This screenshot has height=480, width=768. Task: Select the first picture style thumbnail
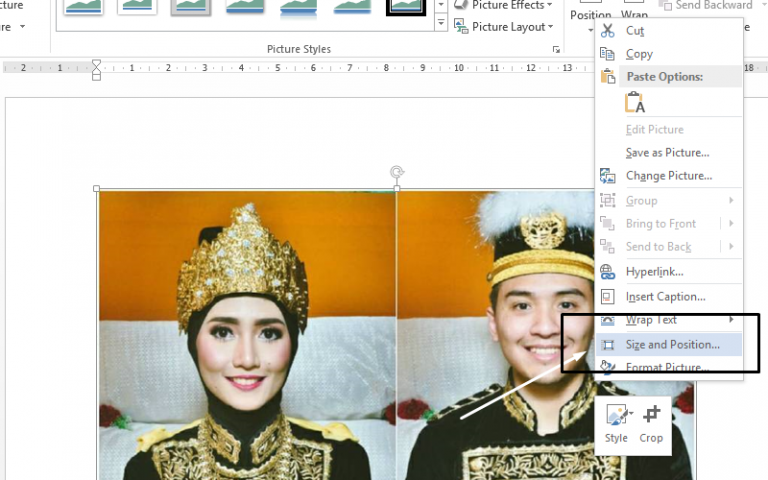[x=84, y=7]
